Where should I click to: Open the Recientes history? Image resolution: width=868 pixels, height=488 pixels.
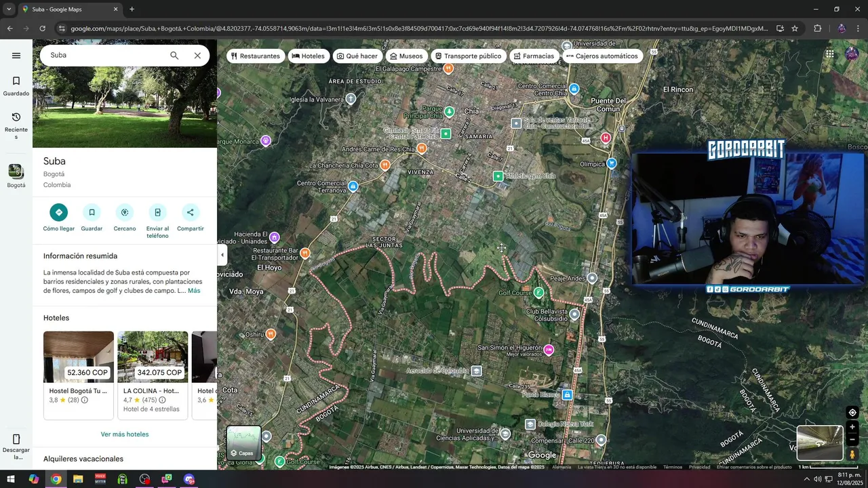tap(16, 125)
